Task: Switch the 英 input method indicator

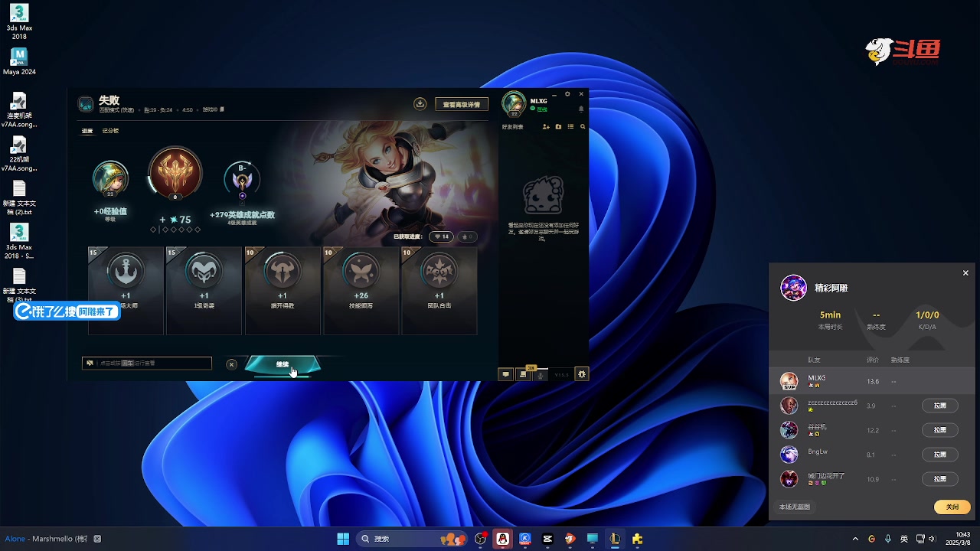Action: (x=904, y=539)
